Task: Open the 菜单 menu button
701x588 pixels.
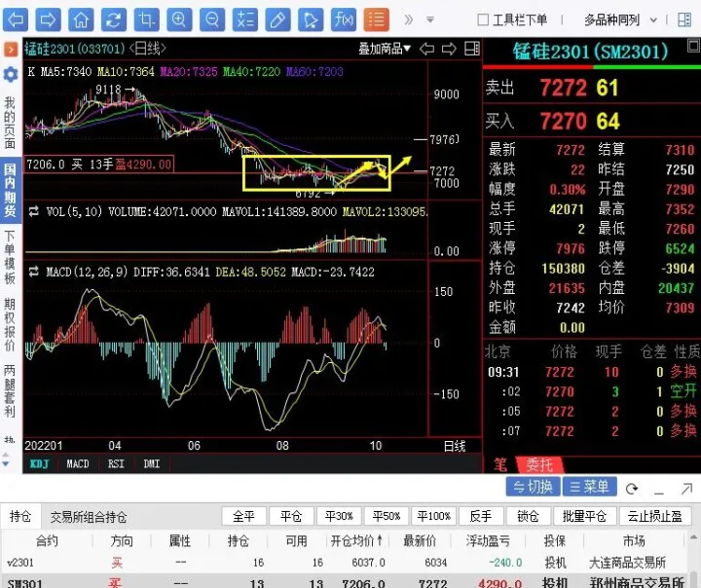Action: (x=590, y=487)
